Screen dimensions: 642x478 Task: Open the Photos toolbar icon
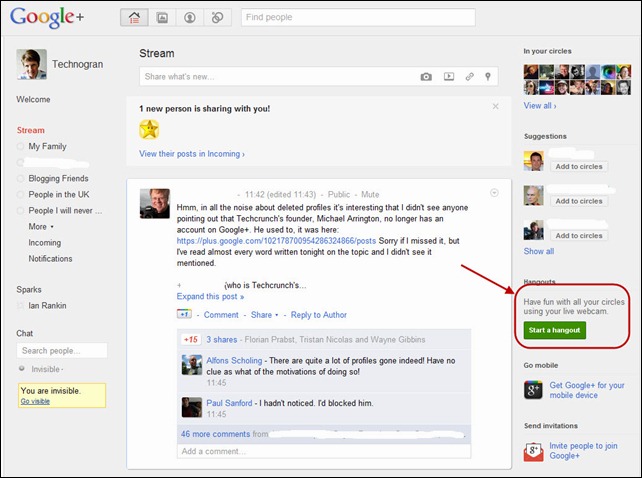pyautogui.click(x=162, y=18)
